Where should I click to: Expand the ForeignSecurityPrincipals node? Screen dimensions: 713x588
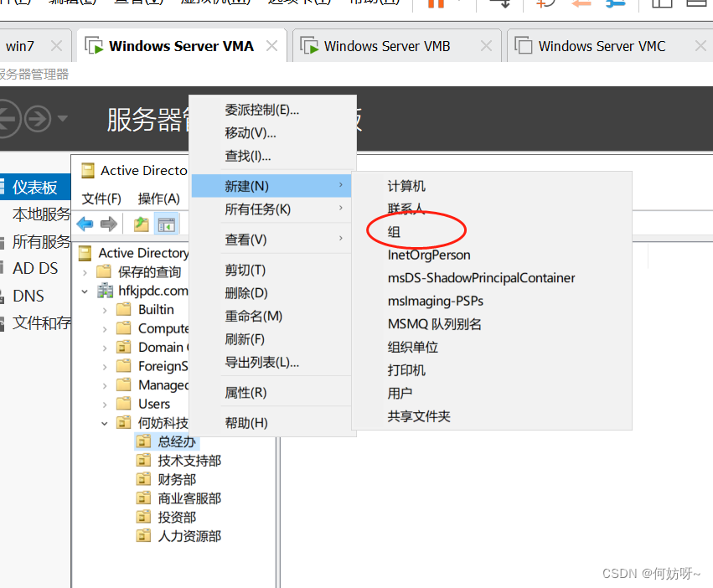105,367
